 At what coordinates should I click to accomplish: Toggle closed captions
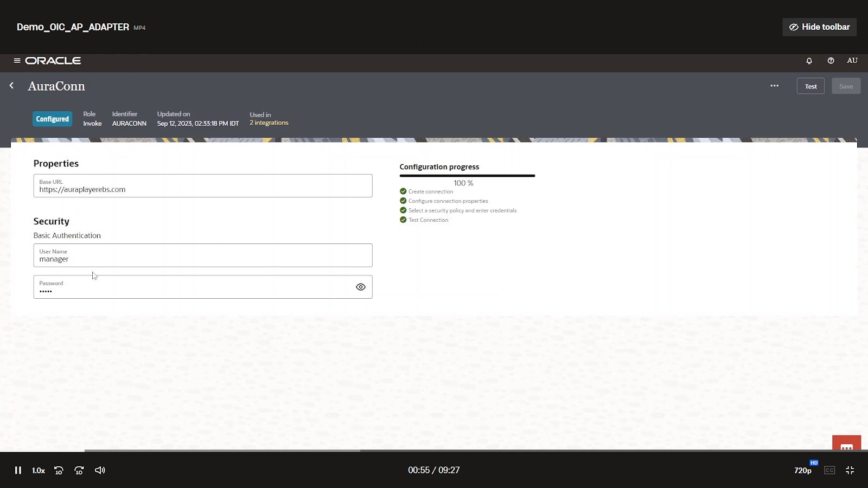pos(829,470)
